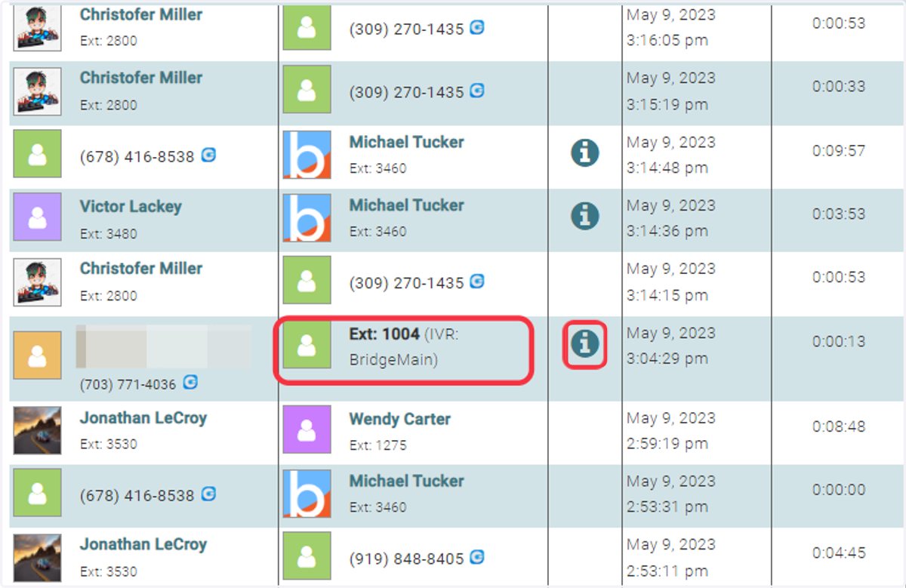The width and height of the screenshot is (906, 588).
Task: Click lookup icon beside (309) 270-1435 at 3:15:19 pm
Action: pos(477,91)
